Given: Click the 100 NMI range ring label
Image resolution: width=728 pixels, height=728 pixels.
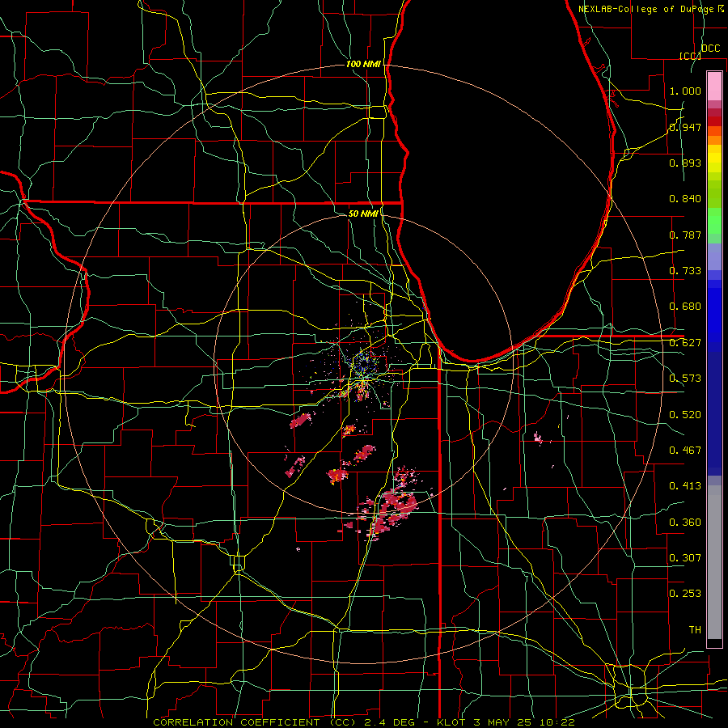Looking at the screenshot, I should point(363,64).
